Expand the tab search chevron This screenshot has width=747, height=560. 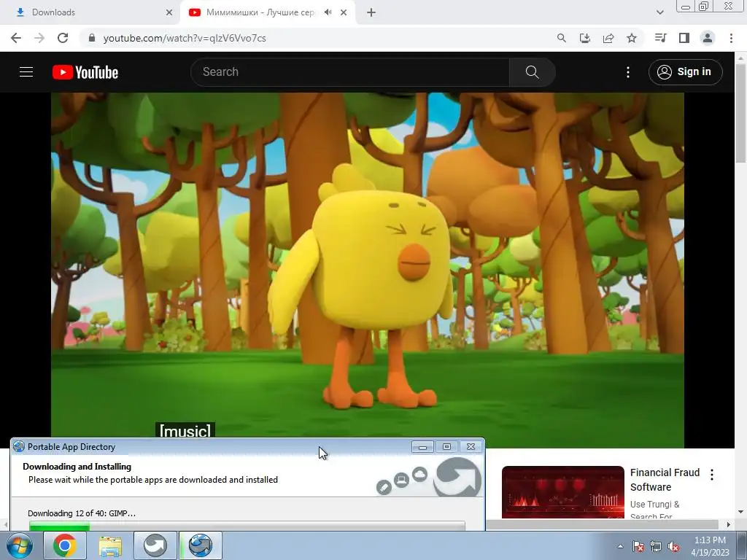[659, 12]
